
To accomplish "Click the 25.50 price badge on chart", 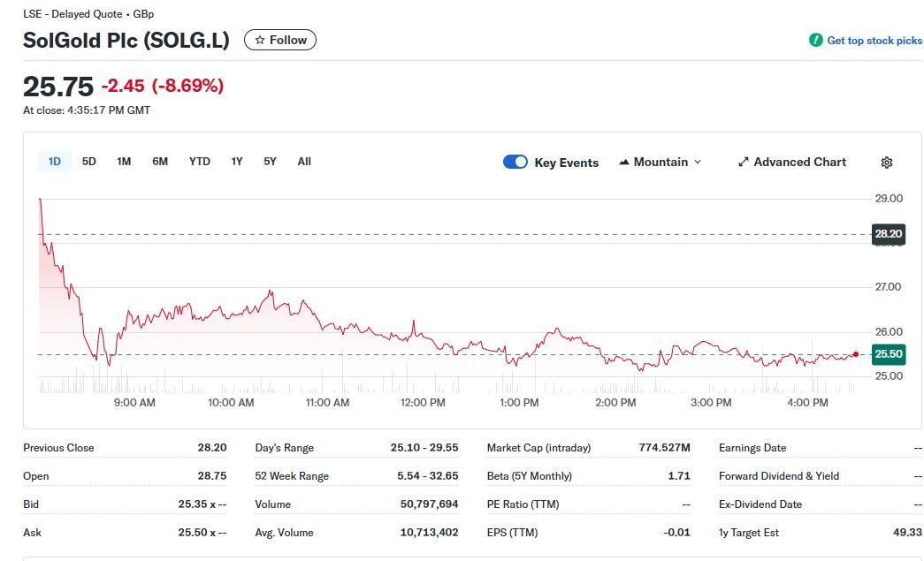I will (x=887, y=353).
